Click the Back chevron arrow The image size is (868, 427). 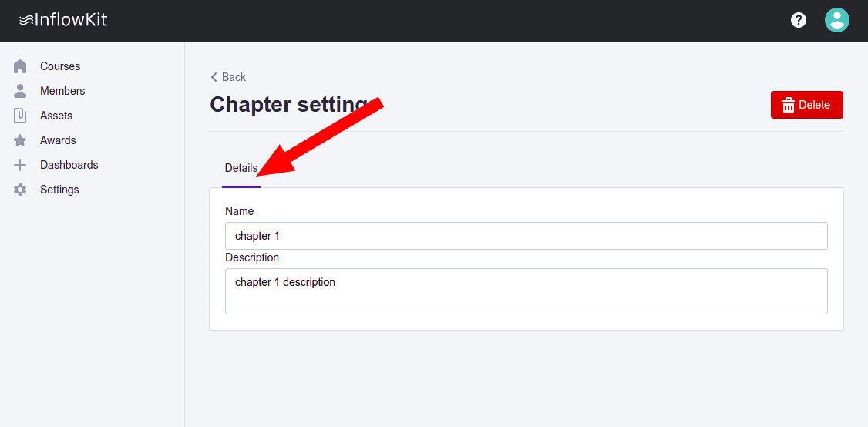[214, 77]
